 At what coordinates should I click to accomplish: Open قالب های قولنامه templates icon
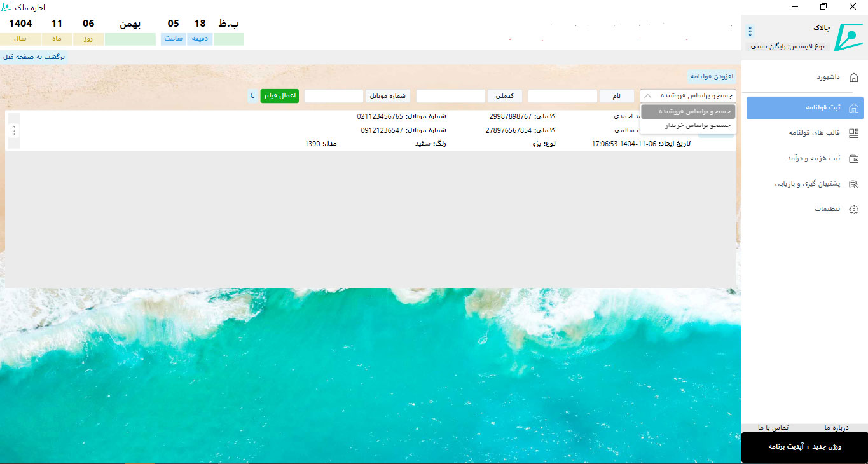click(x=853, y=133)
